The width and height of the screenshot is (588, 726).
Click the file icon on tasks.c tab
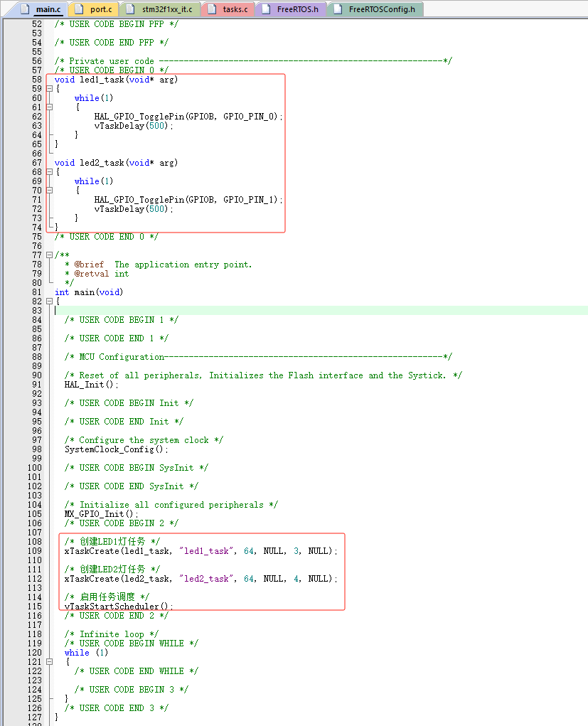click(x=212, y=9)
